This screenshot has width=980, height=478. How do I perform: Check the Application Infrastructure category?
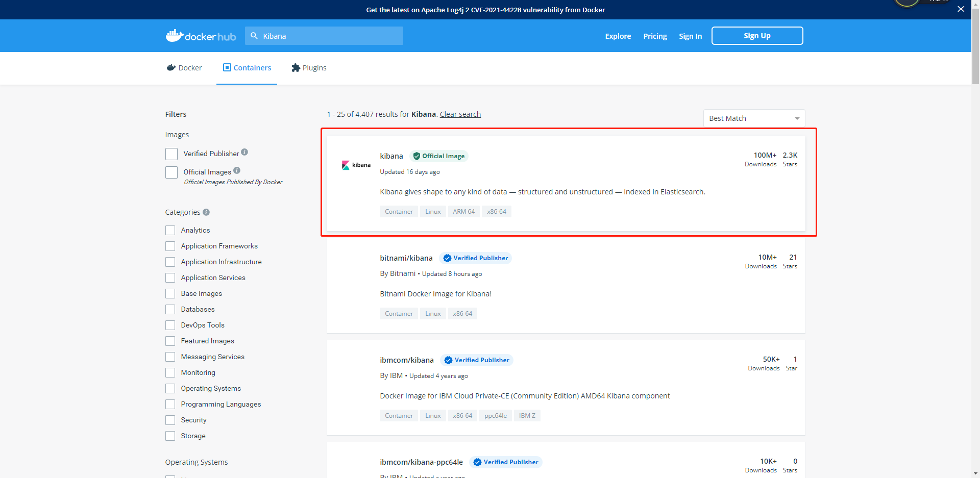pos(170,262)
